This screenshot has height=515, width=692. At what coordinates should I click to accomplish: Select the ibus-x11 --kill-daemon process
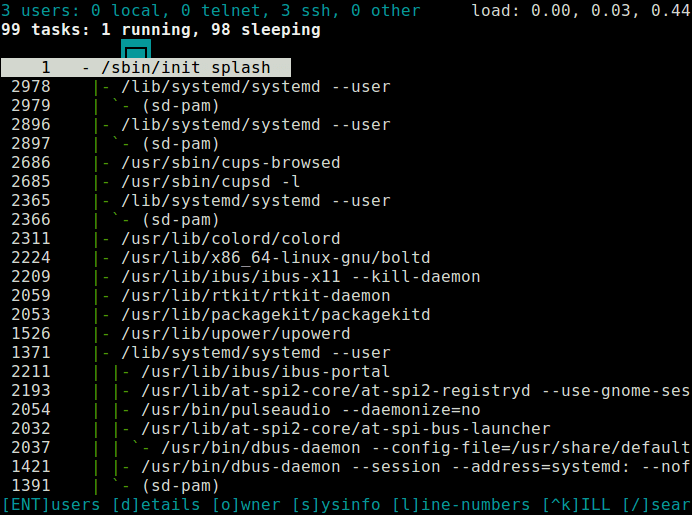(x=300, y=277)
